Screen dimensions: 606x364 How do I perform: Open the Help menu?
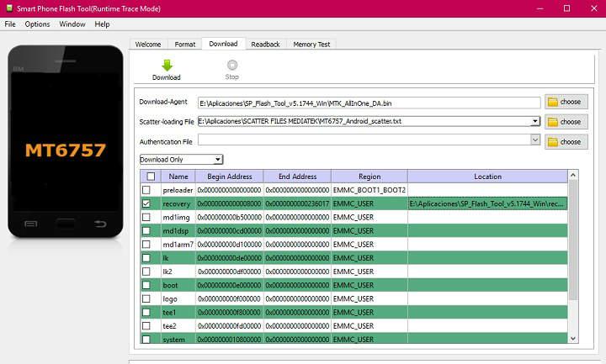point(102,24)
